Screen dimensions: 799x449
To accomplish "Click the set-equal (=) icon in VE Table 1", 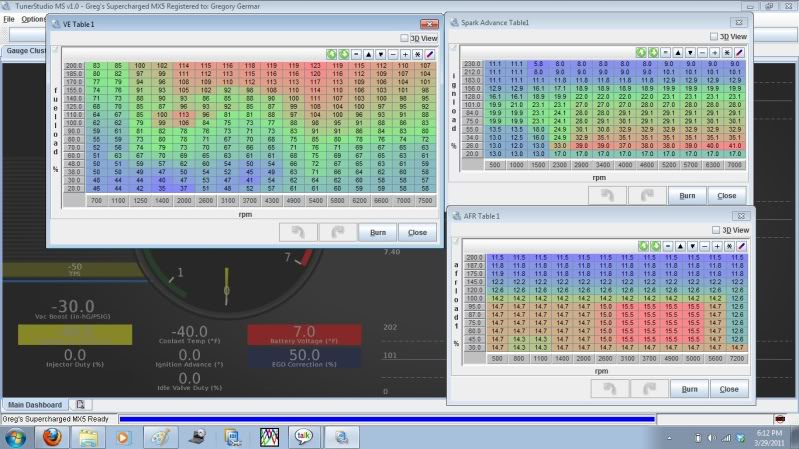I will 356,55.
